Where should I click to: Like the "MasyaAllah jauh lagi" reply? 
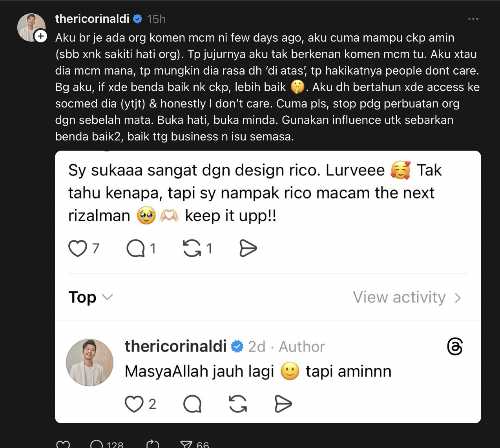134,404
